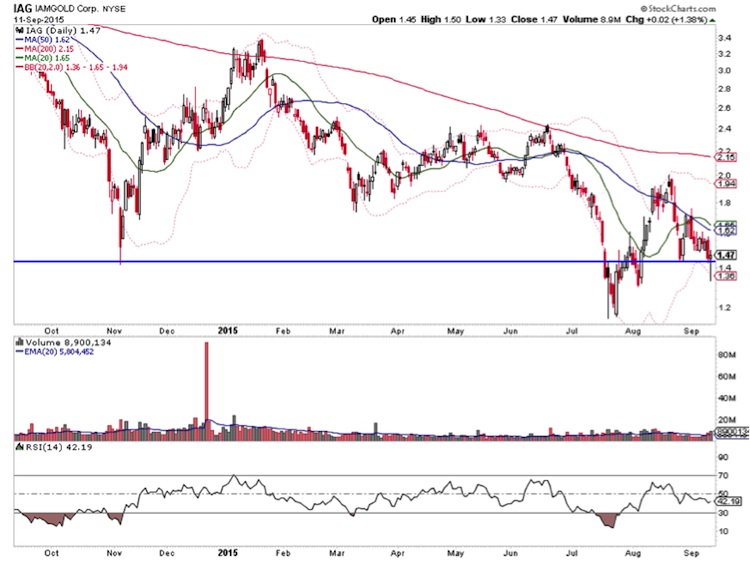Click the 70 RSI axis label
Screen dimensions: 750x561
point(723,476)
